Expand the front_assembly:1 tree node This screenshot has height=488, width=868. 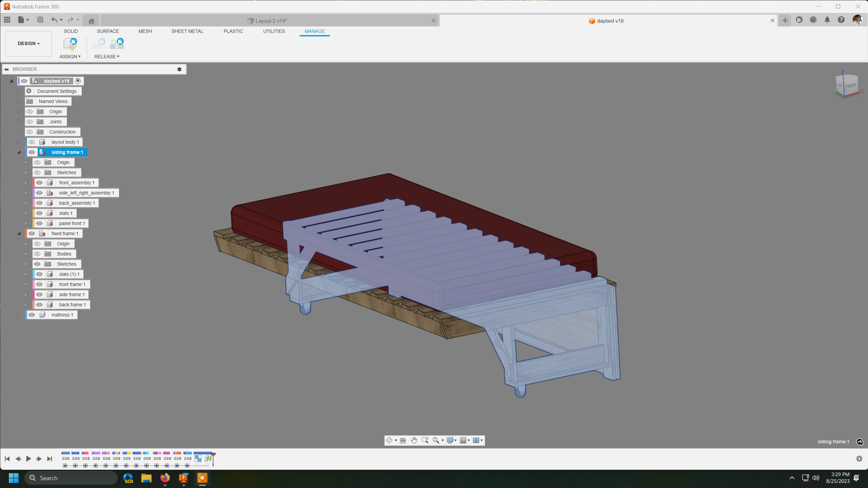[x=26, y=183]
